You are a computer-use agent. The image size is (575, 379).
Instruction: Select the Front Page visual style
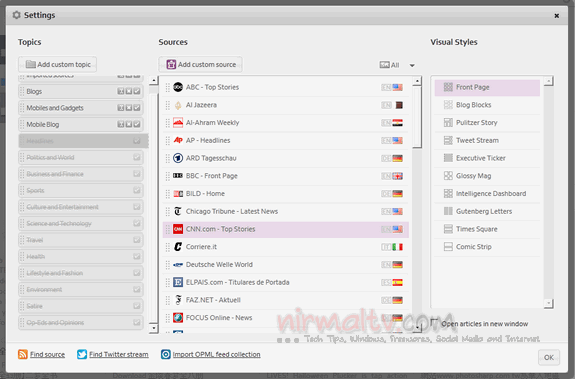(487, 87)
